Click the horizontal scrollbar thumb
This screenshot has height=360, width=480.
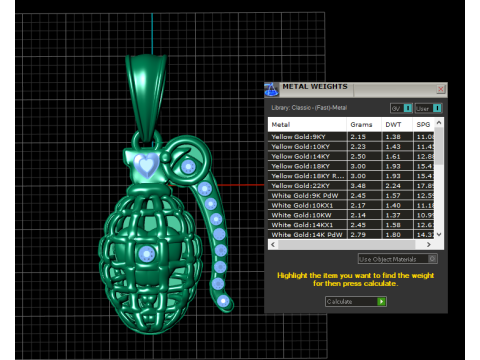coord(347,245)
